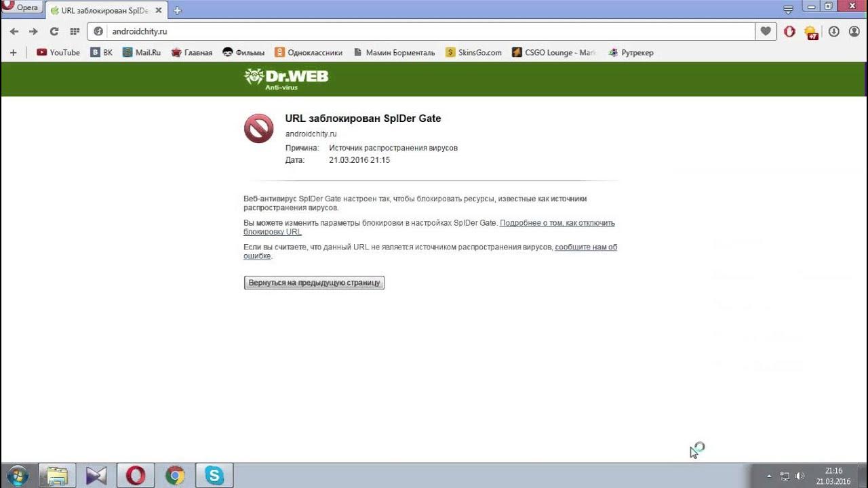Click 'Источник распространения вирусов' reason text
Image resolution: width=868 pixels, height=488 pixels.
click(393, 148)
